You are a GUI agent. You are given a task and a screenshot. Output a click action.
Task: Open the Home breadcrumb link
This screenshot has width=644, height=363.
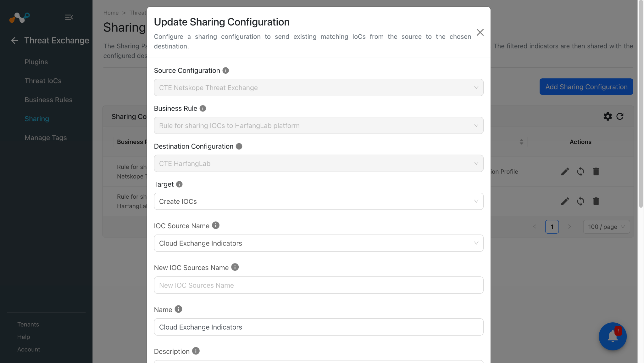[111, 13]
